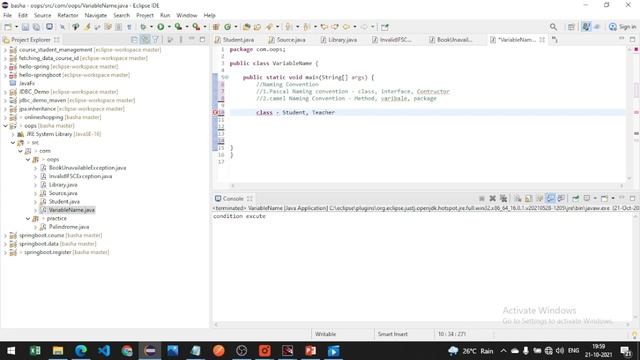This screenshot has height=360, width=640.
Task: Click the Coverage run toolbar icon
Action: click(x=178, y=27)
